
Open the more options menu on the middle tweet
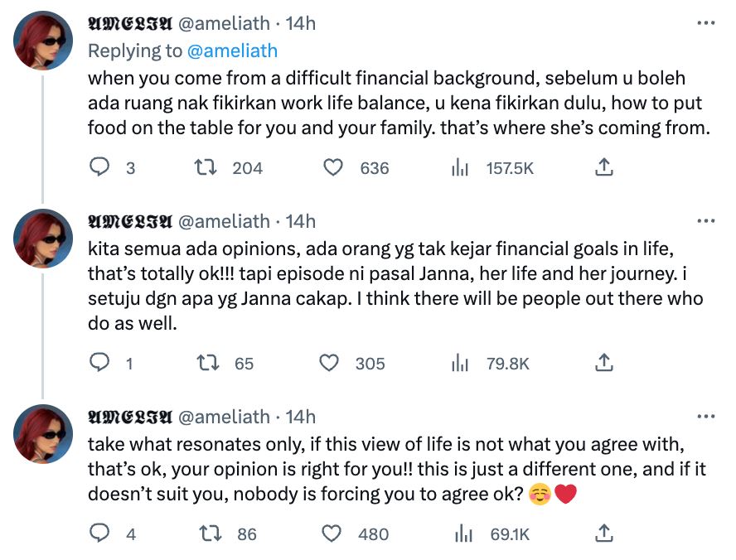tap(706, 220)
